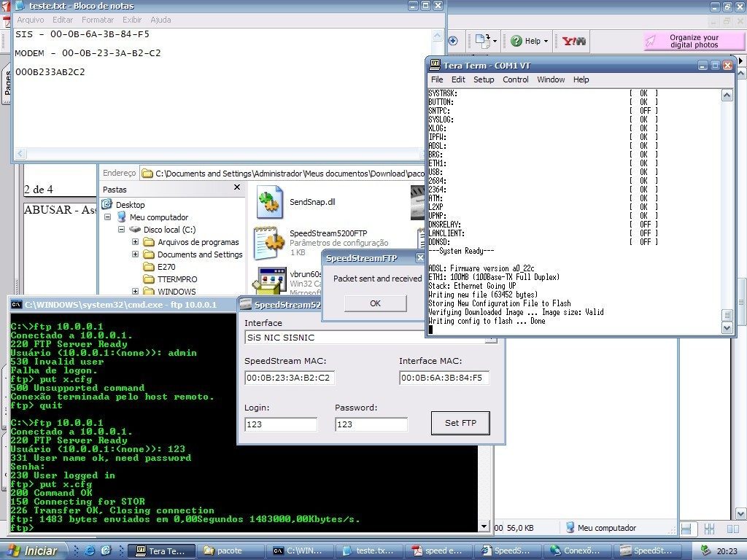Open the Help menu in Tera Term
The image size is (747, 560).
581,79
